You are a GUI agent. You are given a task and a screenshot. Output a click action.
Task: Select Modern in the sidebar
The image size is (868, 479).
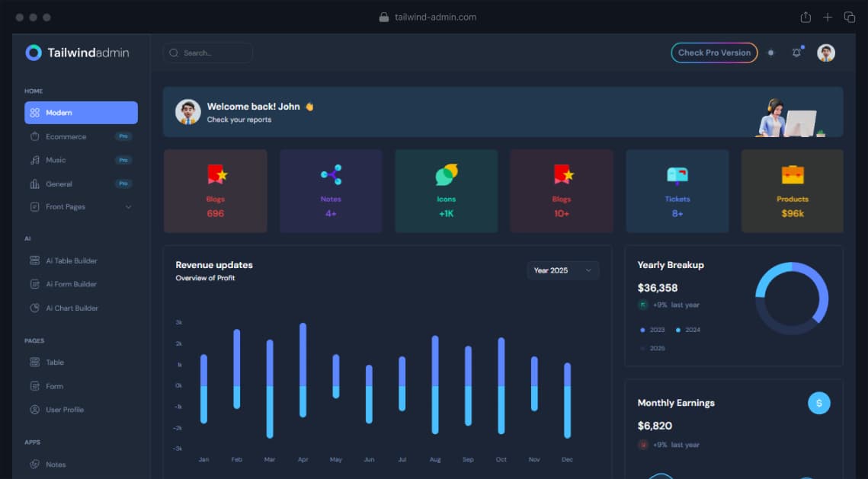click(81, 113)
